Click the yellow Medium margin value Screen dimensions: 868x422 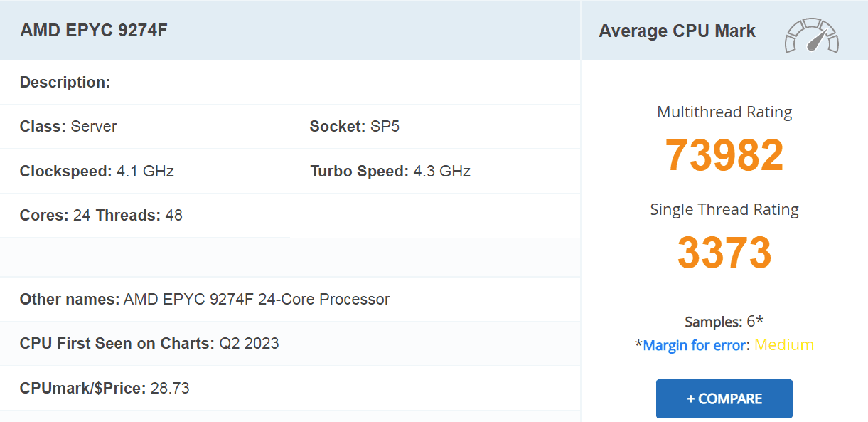coord(784,345)
